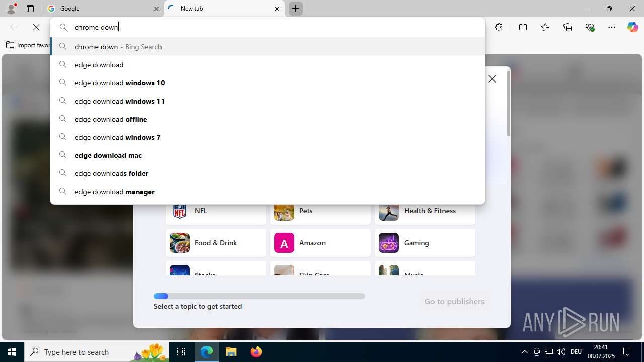Screen dimensions: 644x362
Task: Switch to the Google tab
Action: 103,9
